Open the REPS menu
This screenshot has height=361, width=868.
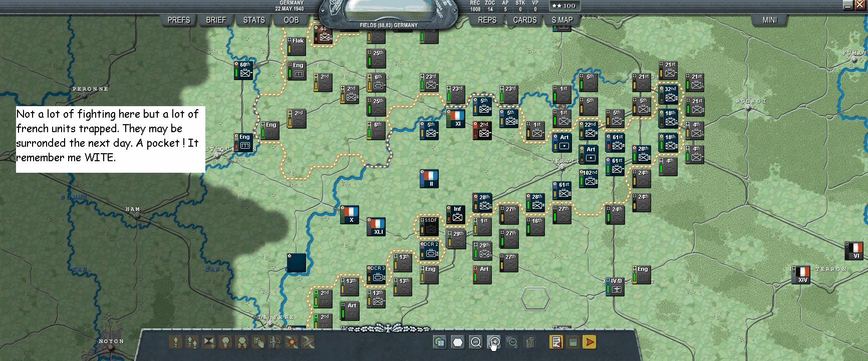[487, 20]
